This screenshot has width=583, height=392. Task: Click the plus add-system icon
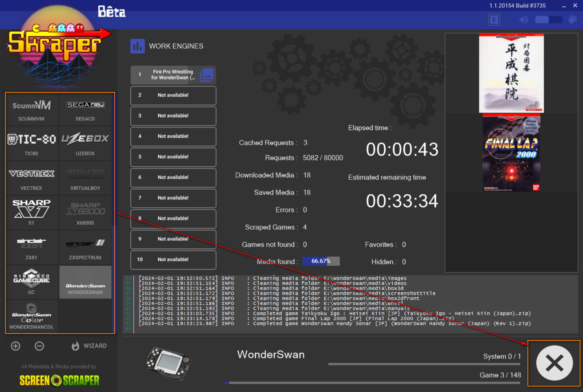[16, 346]
